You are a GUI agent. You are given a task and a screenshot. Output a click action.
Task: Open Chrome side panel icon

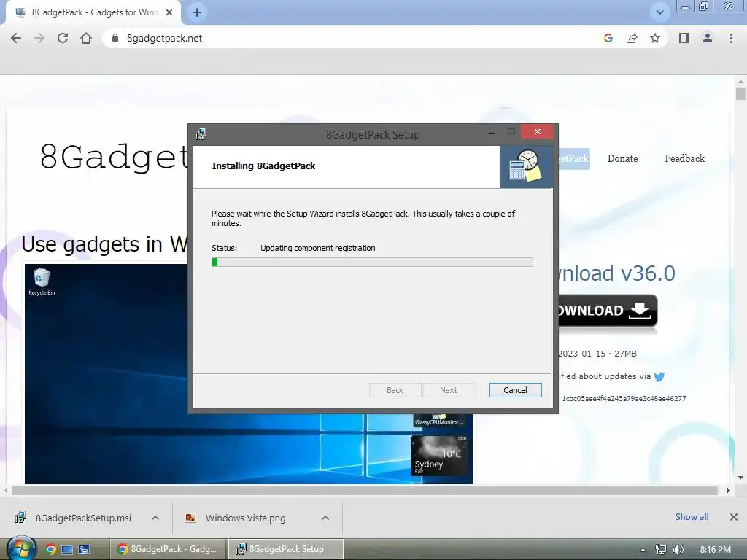(x=684, y=38)
